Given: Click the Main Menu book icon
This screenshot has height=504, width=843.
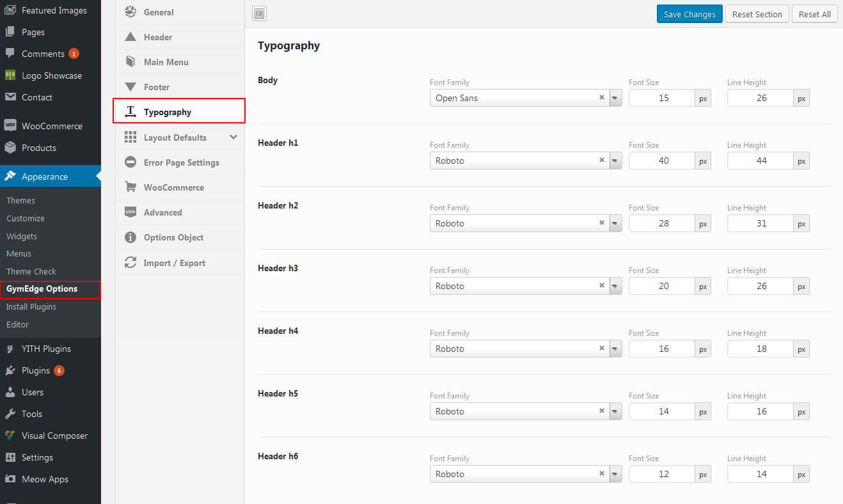Looking at the screenshot, I should [130, 62].
